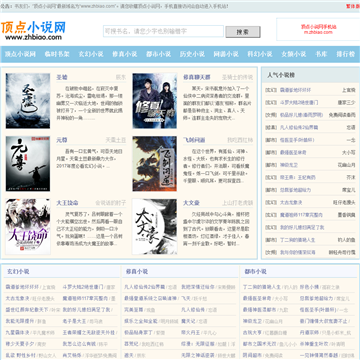Open the m.zhbiao.com mobile site link
The height and width of the screenshot is (360, 360).
318,32
